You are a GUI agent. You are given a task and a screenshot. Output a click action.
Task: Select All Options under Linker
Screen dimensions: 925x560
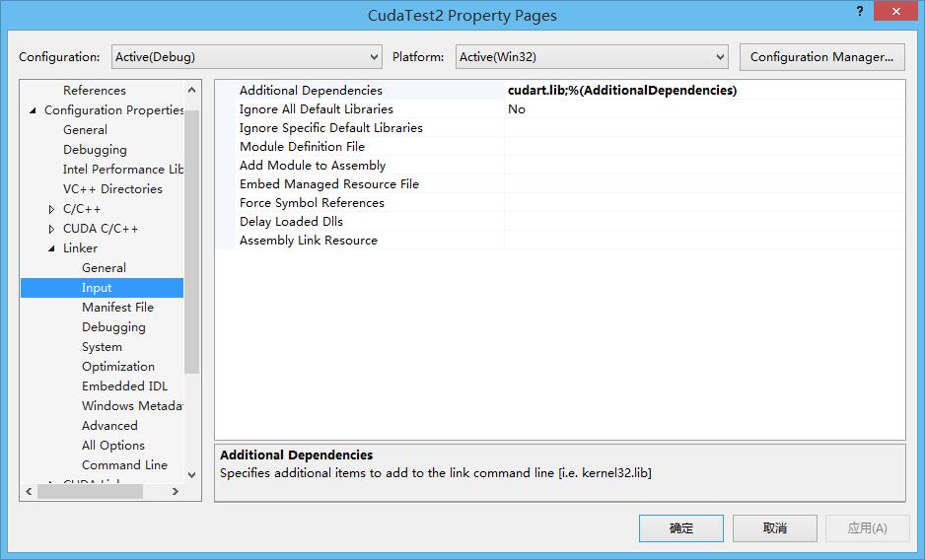(112, 446)
